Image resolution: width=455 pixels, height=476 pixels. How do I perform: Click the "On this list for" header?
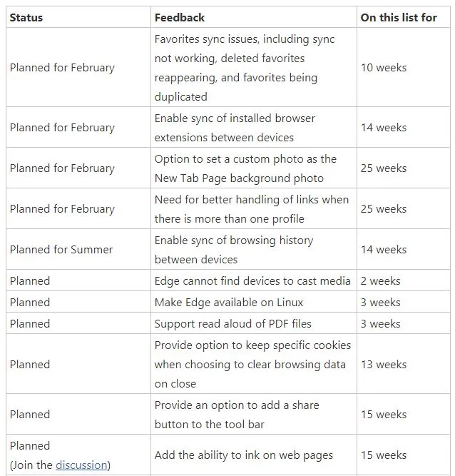coord(399,17)
